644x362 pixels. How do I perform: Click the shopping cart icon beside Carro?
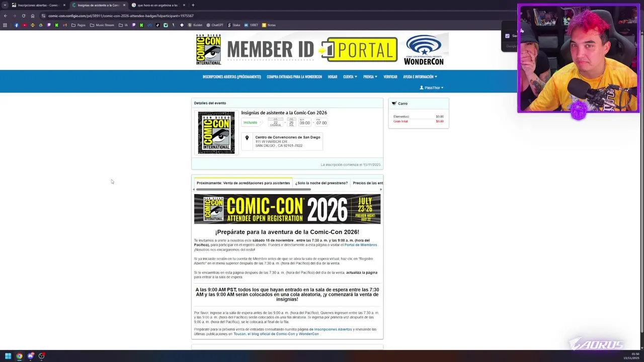click(x=394, y=103)
